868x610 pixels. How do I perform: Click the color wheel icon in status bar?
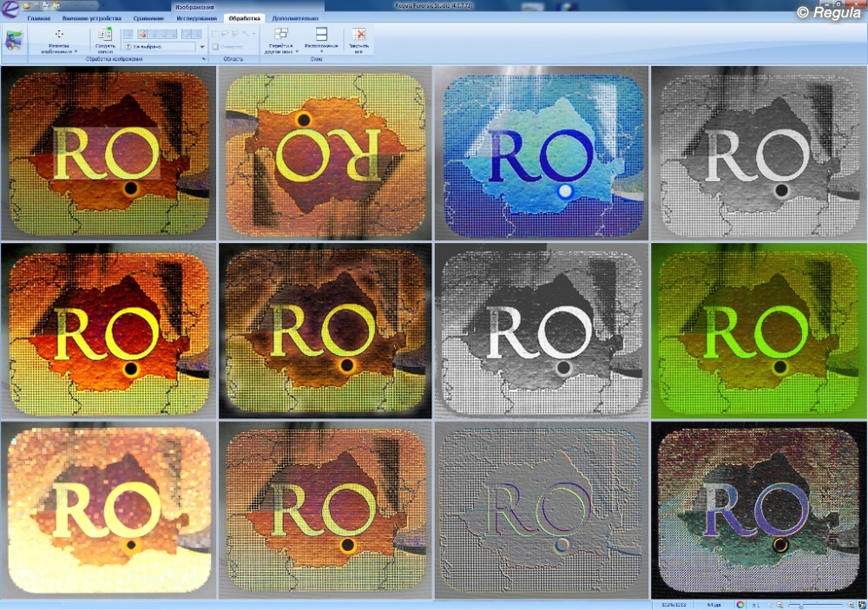pos(740,604)
